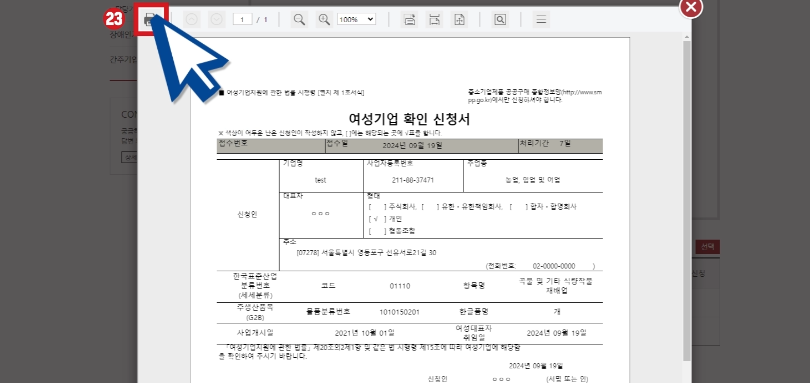
Task: Select the business start date 2021년 10월 01일
Action: pos(365,332)
